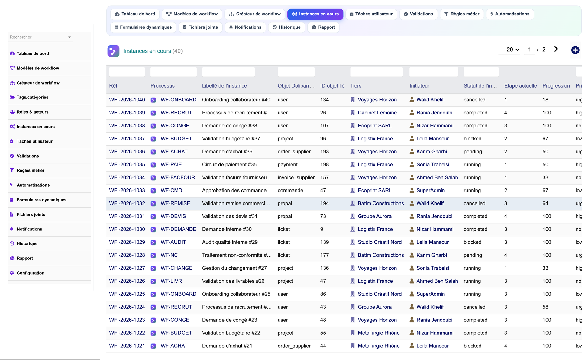Open the Validations tab

coord(418,14)
